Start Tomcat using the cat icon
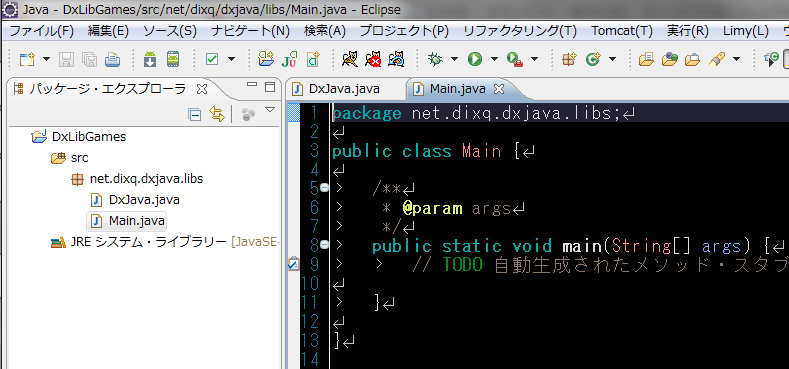The width and height of the screenshot is (789, 369). click(x=350, y=59)
